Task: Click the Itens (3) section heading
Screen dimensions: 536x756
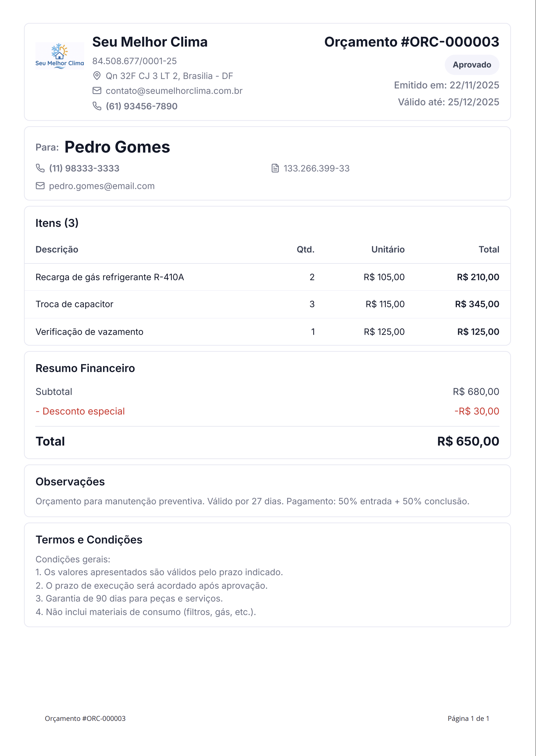Action: pyautogui.click(x=57, y=223)
